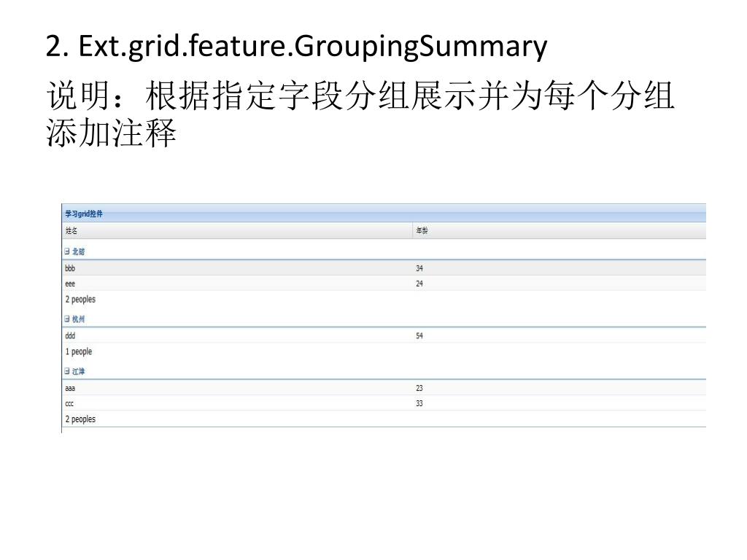This screenshot has height=560, width=747.
Task: Click age cell showing 24
Action: click(419, 284)
